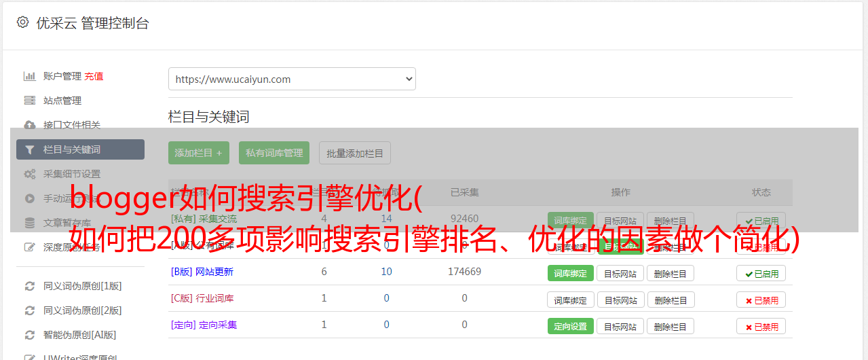
Task: Toggle the 已禁用 status of 行业词库
Action: pos(761,300)
